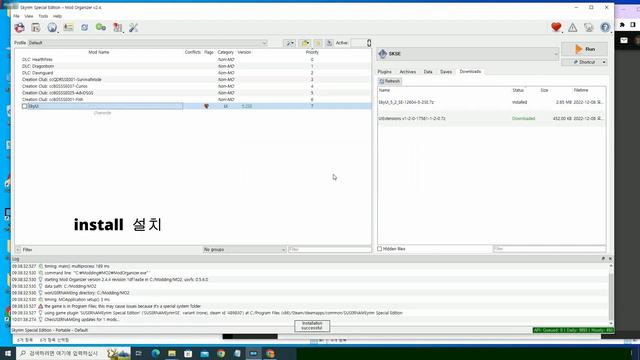Screen dimensions: 640x360
Task: Open the warning triangle notifications icon
Action: [573, 27]
